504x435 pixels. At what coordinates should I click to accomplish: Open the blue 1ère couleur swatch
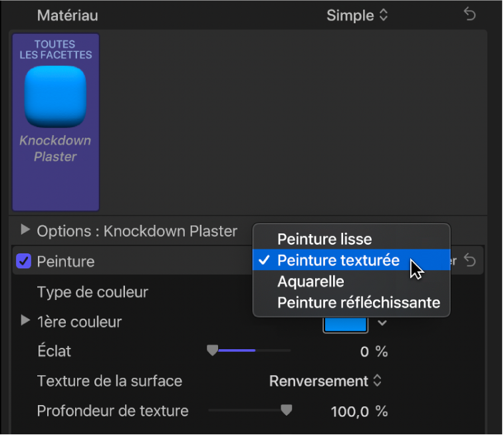point(345,324)
